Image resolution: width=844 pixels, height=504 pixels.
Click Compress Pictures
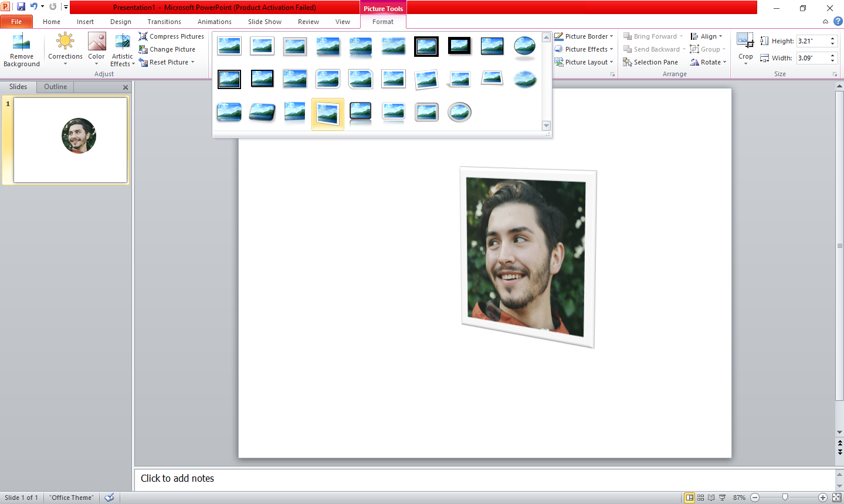tap(171, 36)
